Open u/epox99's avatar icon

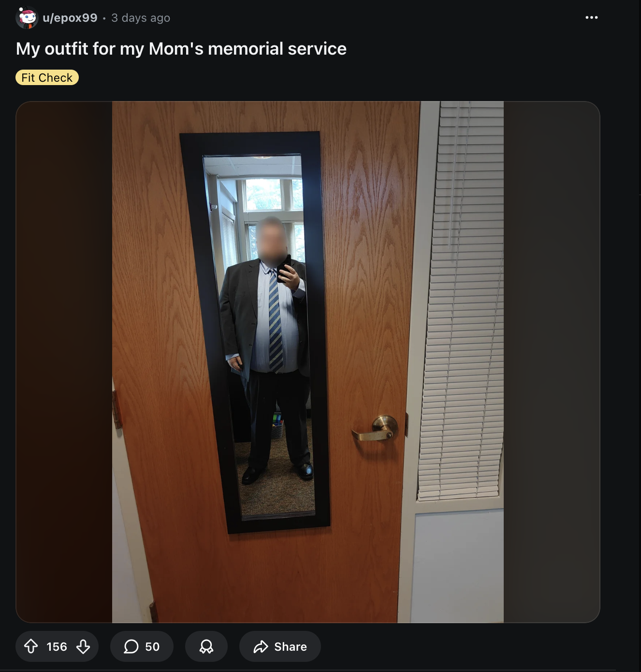[x=27, y=18]
